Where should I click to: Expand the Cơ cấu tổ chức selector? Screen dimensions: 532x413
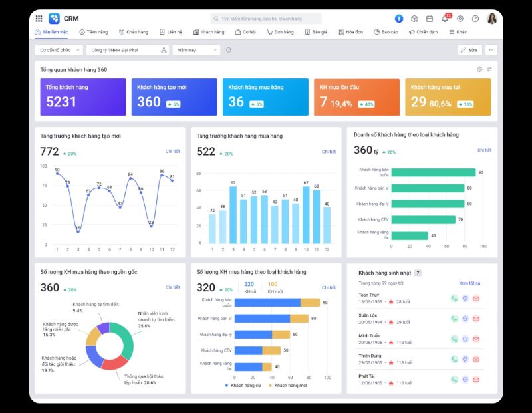click(x=59, y=49)
